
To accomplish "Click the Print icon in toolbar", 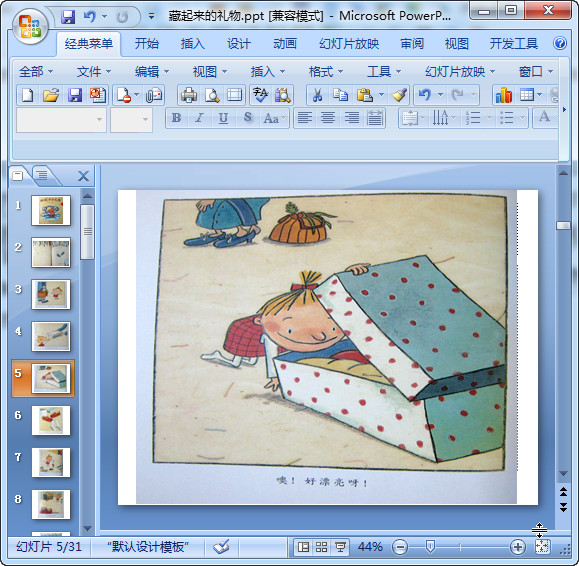I will tap(189, 95).
